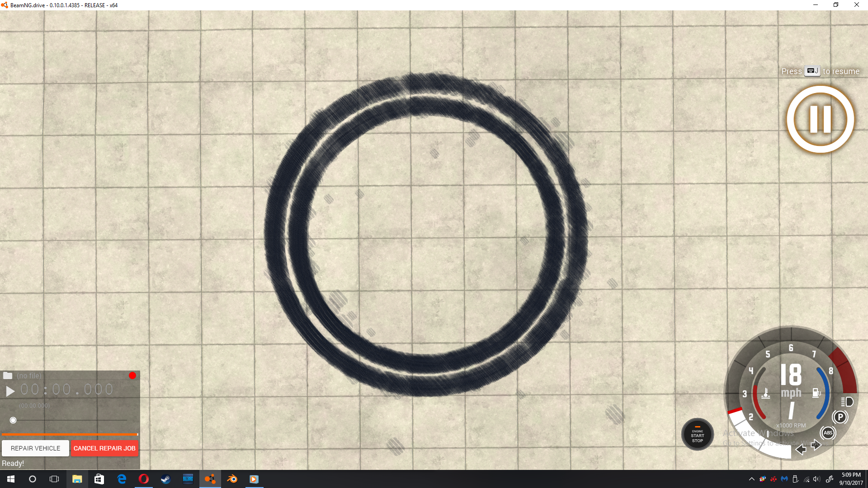The width and height of the screenshot is (868, 488).
Task: Click the Ready! status text
Action: [x=13, y=463]
